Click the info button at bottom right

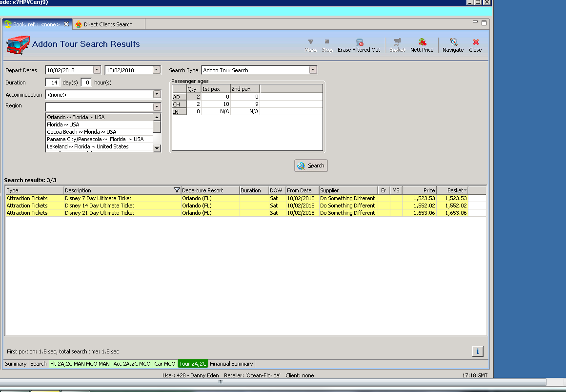(478, 351)
